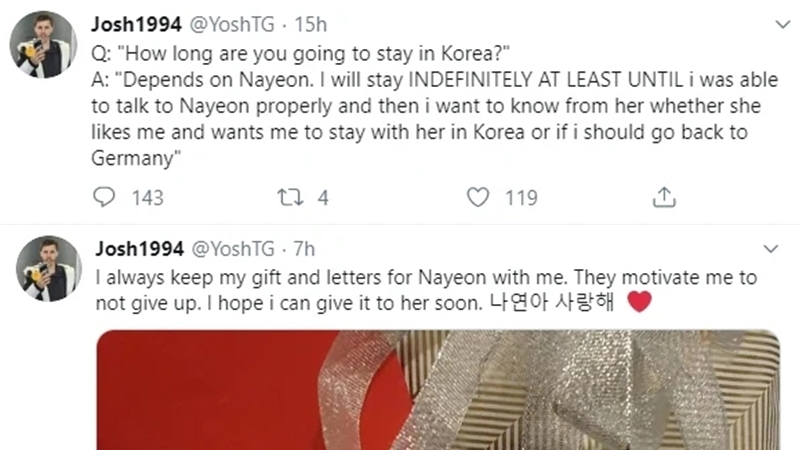This screenshot has width=800, height=450.
Task: Share the first tweet
Action: tap(664, 198)
